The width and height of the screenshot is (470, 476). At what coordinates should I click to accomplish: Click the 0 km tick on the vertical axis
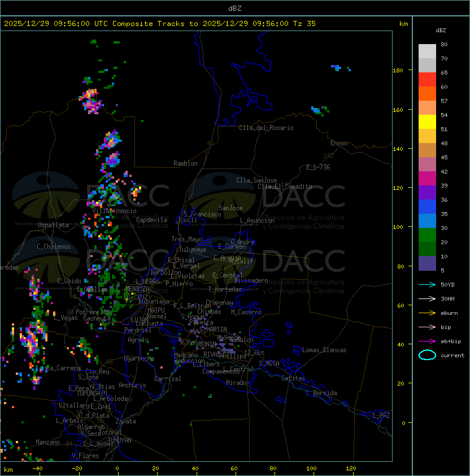pos(403,423)
